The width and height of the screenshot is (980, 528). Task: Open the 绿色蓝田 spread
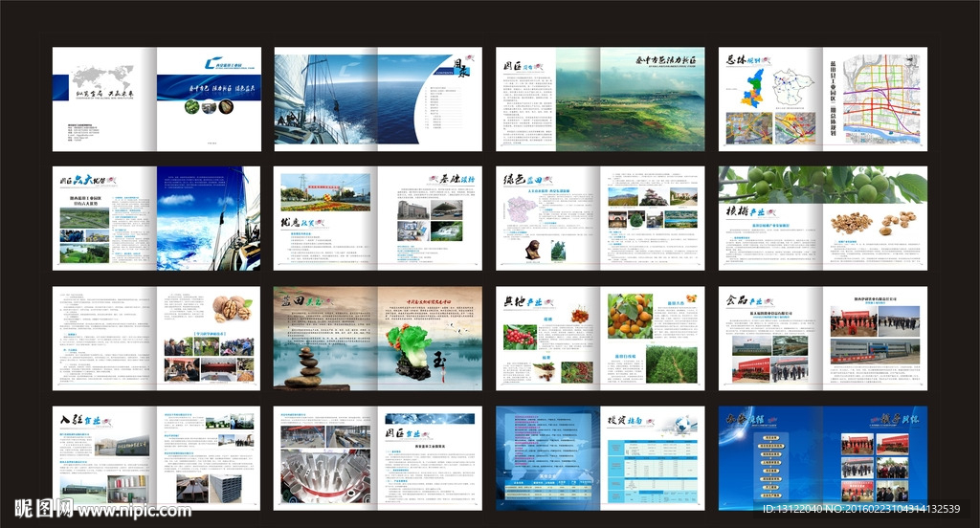[600, 218]
